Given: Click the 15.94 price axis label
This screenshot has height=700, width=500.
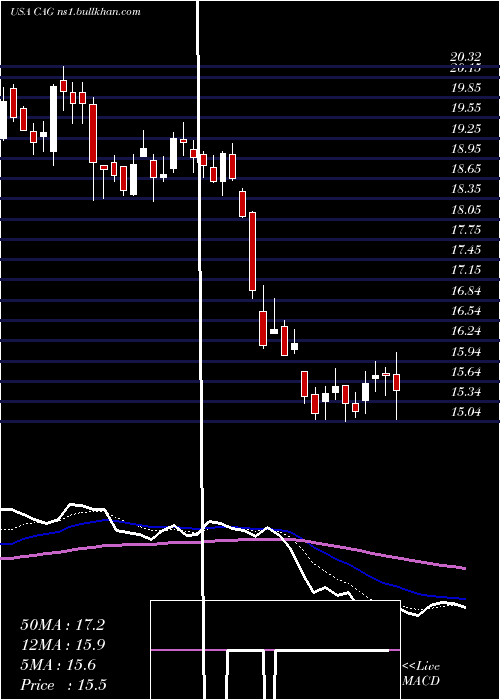Looking at the screenshot, I should click(466, 352).
